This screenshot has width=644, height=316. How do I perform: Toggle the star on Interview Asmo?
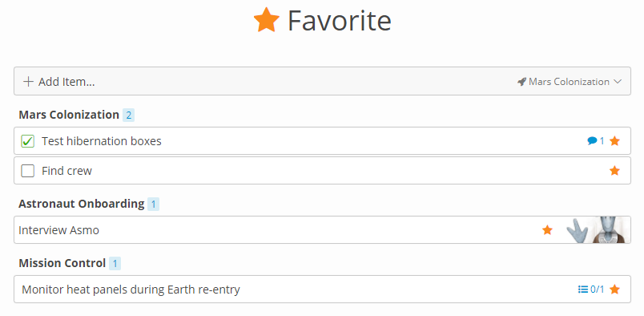coord(547,230)
